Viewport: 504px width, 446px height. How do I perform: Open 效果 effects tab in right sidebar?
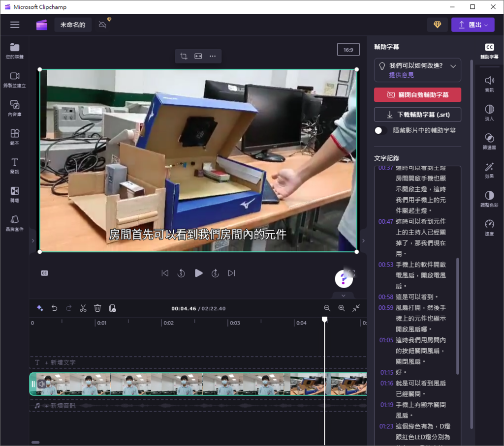pyautogui.click(x=489, y=170)
